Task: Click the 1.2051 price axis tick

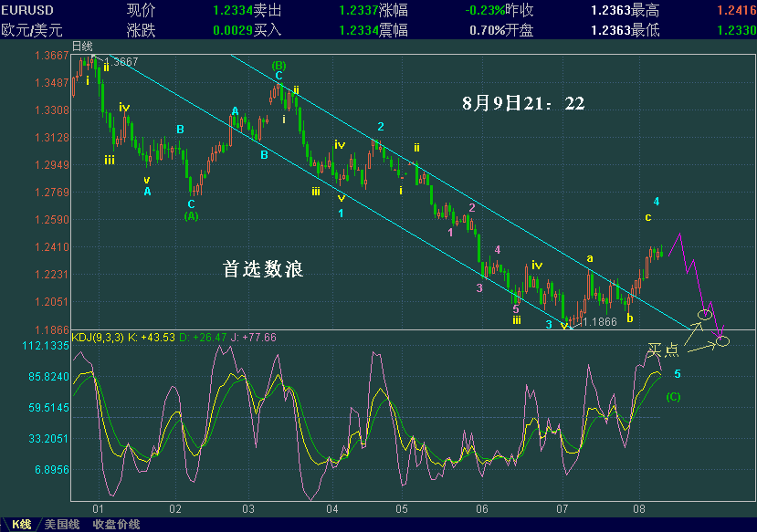Action: [x=52, y=301]
